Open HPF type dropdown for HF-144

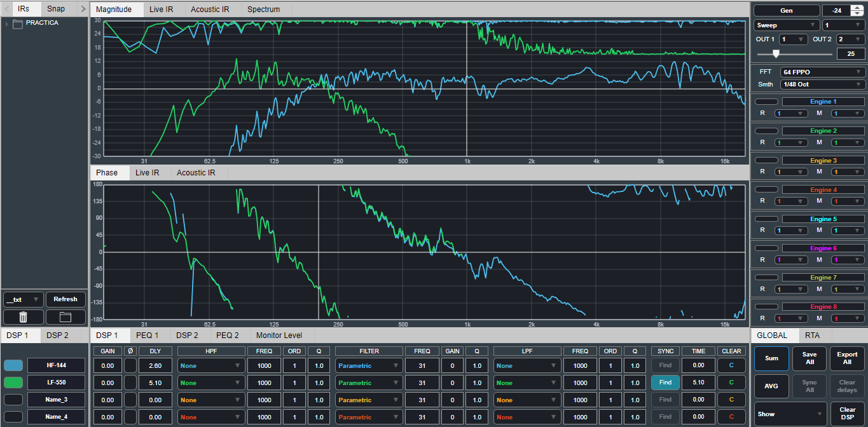click(211, 365)
